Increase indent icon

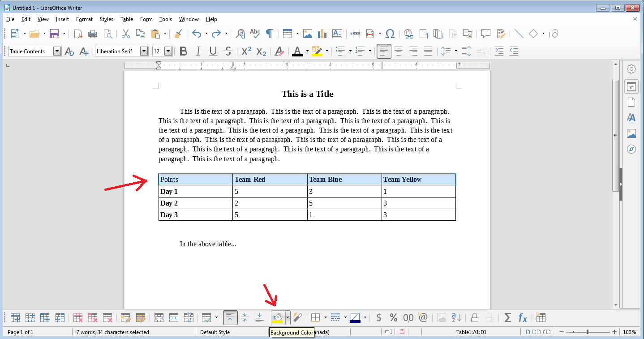(499, 51)
